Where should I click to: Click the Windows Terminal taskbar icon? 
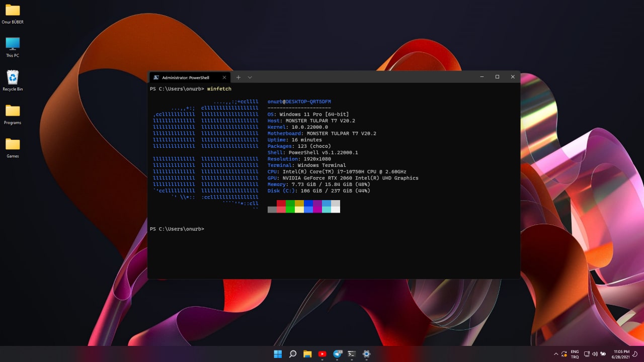(352, 354)
